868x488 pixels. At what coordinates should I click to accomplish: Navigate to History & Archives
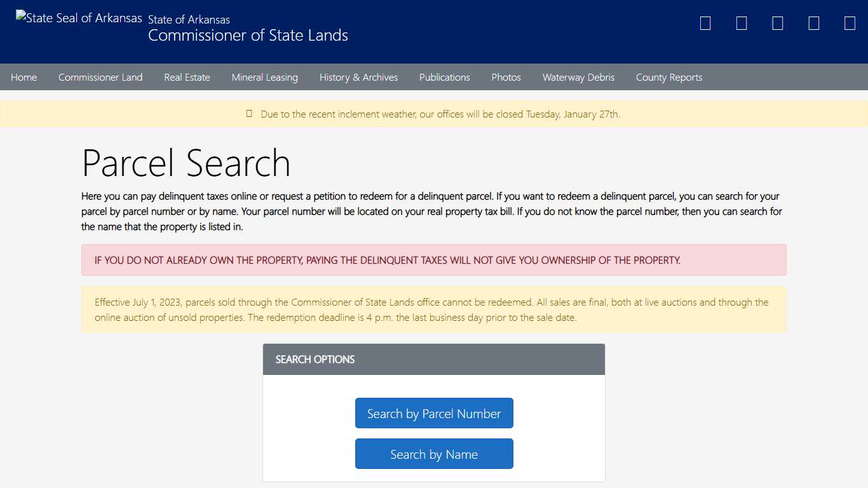pos(358,77)
